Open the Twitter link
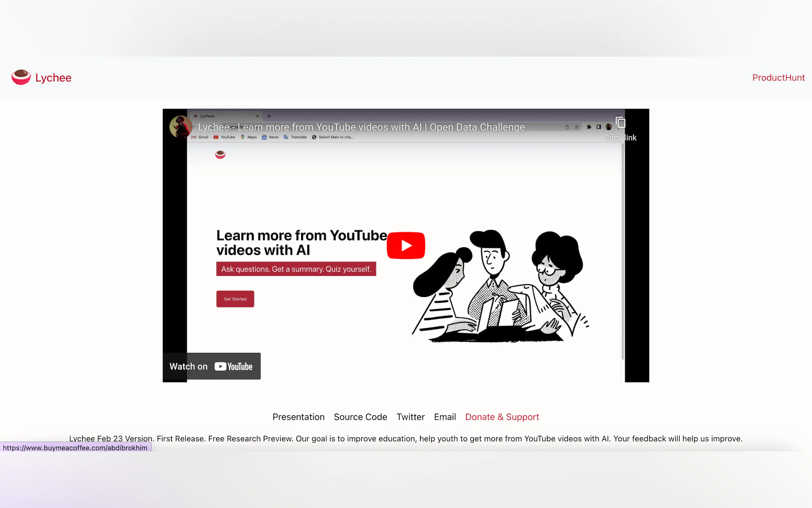The width and height of the screenshot is (812, 508). point(410,417)
